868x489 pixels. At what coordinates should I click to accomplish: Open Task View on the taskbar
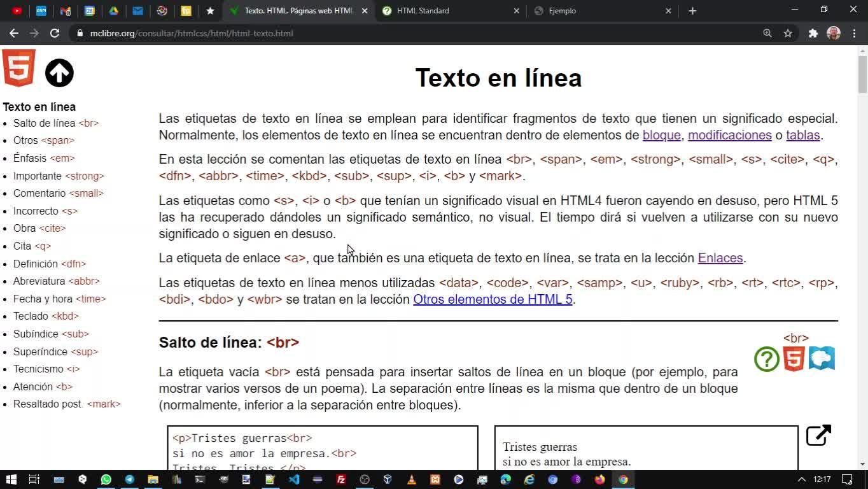(34, 479)
